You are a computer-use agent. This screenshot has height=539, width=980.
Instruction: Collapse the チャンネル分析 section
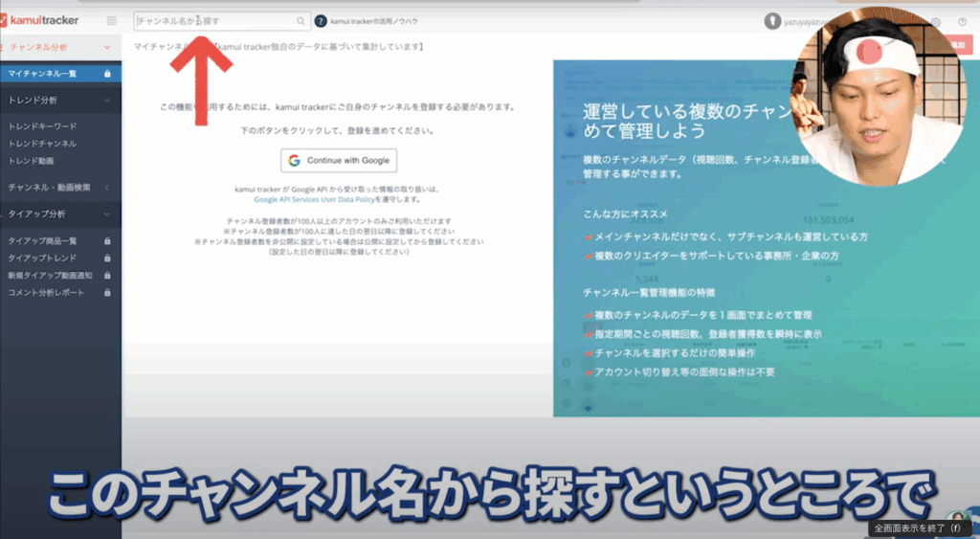coord(107,47)
